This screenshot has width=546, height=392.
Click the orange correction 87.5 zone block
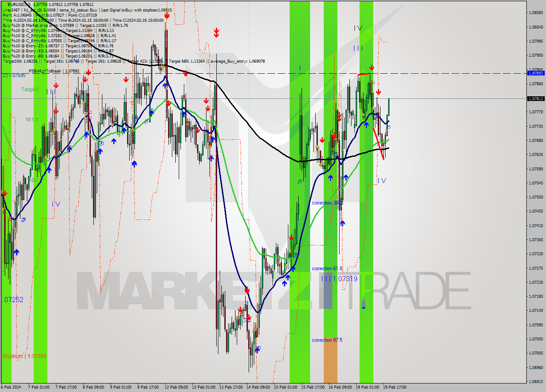pyautogui.click(x=330, y=360)
